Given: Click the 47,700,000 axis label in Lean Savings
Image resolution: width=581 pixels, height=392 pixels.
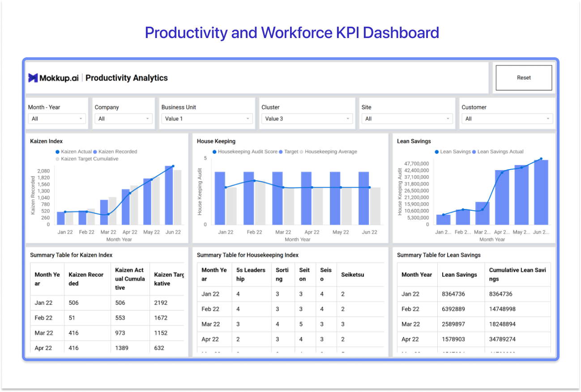Looking at the screenshot, I should [416, 164].
